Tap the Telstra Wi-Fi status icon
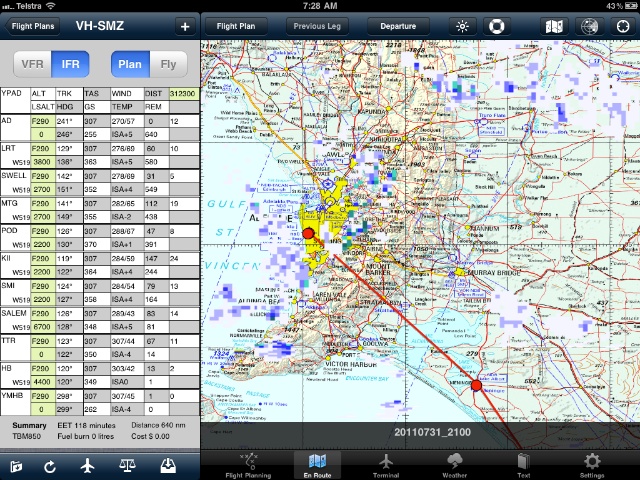This screenshot has height=480, width=640. [51, 6]
